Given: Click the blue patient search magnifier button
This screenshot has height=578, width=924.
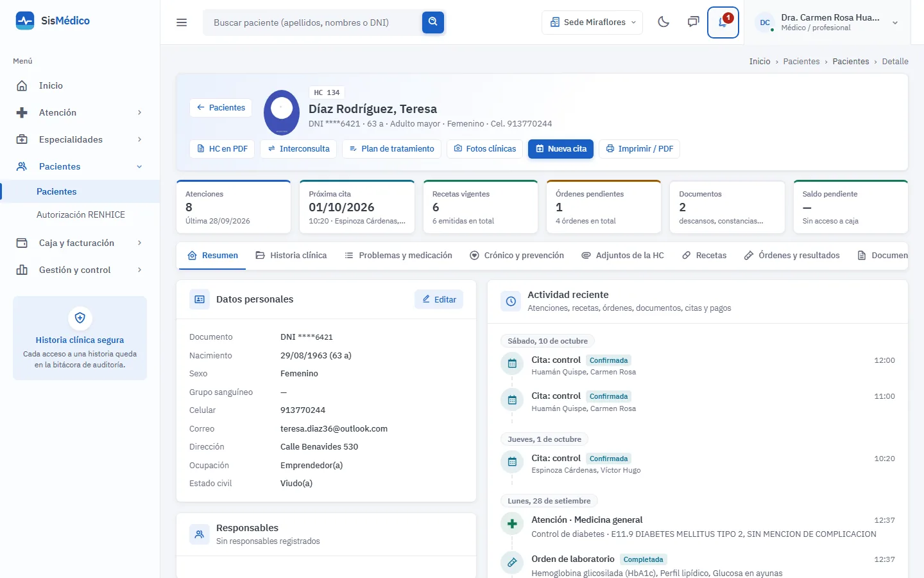Looking at the screenshot, I should (433, 22).
